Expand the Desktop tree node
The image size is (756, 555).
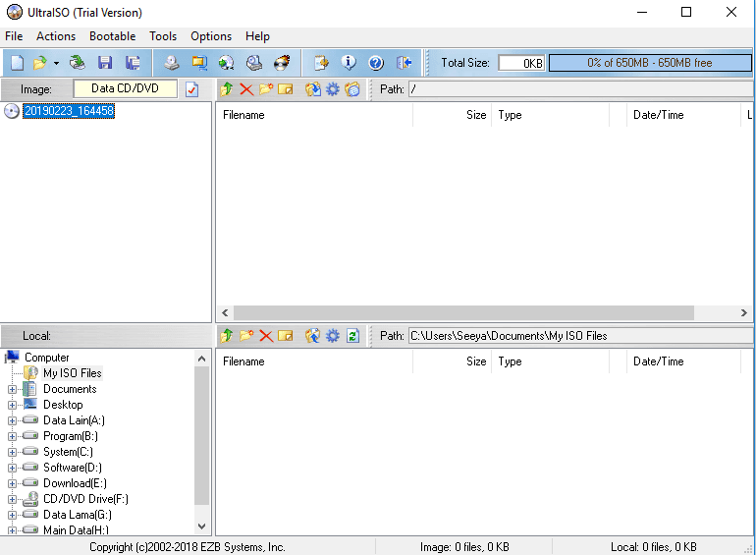12,405
